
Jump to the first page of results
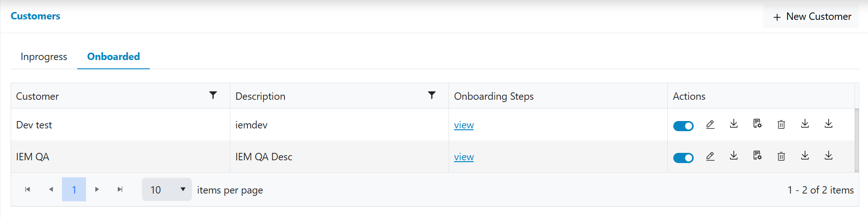click(x=28, y=189)
